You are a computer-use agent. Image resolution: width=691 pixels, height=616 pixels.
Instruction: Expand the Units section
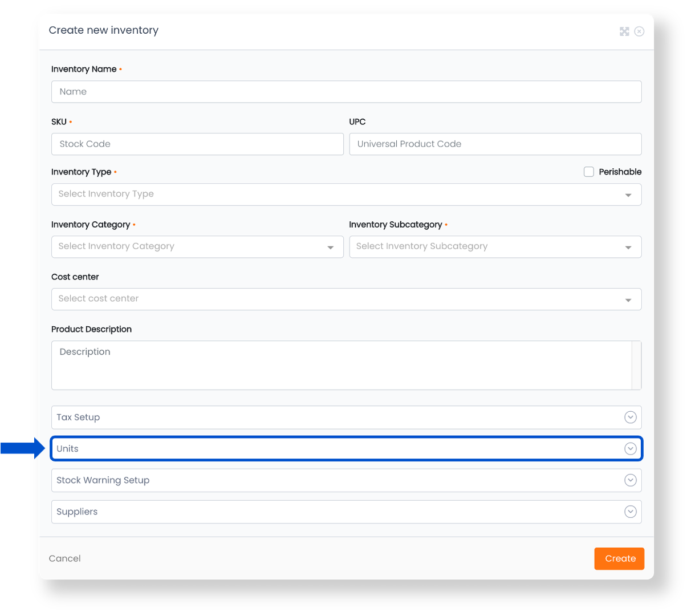pos(347,448)
